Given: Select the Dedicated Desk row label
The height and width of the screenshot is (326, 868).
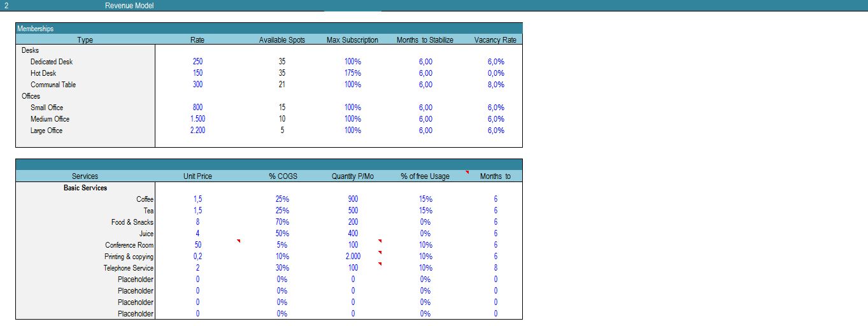Looking at the screenshot, I should (x=52, y=62).
